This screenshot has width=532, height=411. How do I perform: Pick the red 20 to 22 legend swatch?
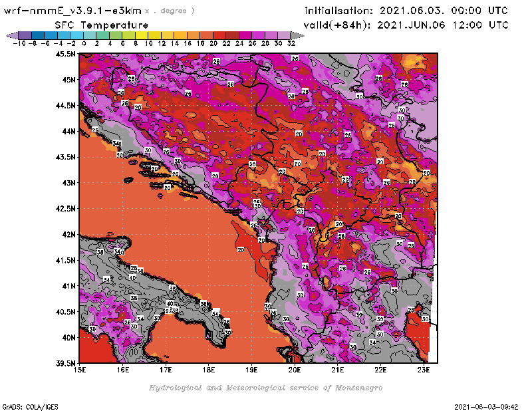[219, 35]
